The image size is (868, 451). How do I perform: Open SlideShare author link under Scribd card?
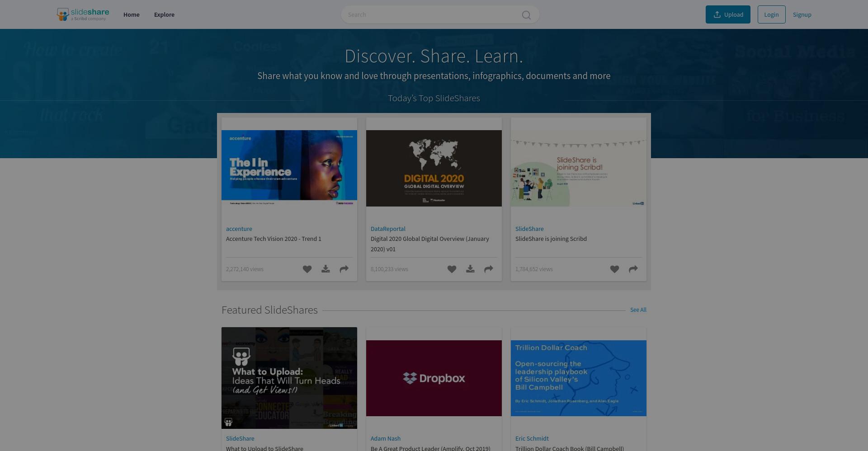[x=529, y=229]
